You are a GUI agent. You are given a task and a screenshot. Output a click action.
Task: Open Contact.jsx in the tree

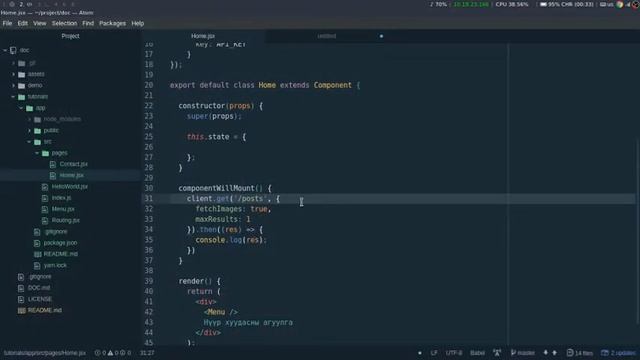point(73,164)
